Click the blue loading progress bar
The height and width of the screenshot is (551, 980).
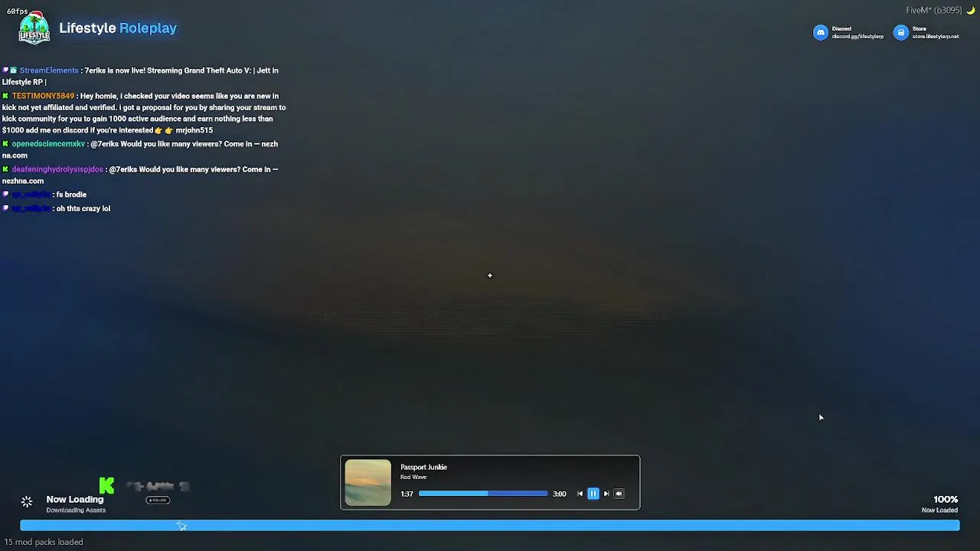click(490, 526)
